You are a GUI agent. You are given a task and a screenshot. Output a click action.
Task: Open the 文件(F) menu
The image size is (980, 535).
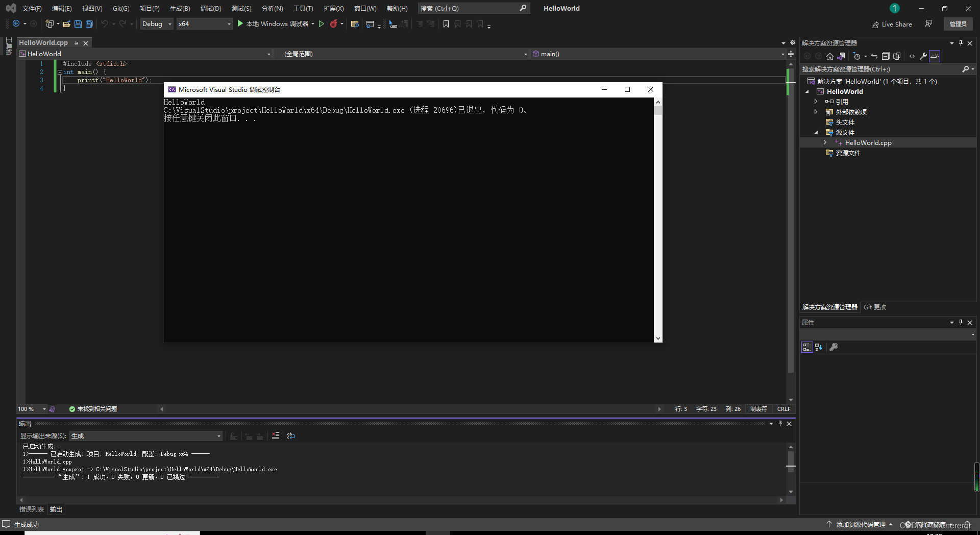[x=32, y=8]
